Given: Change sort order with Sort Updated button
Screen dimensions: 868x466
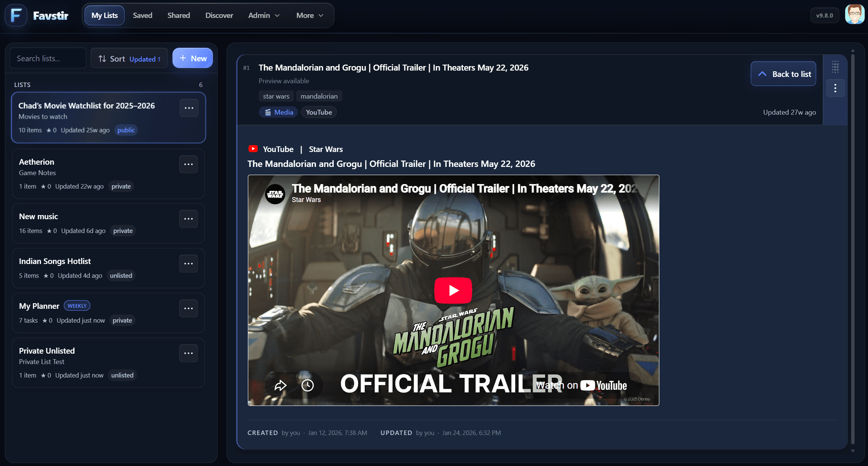Looking at the screenshot, I should 129,59.
